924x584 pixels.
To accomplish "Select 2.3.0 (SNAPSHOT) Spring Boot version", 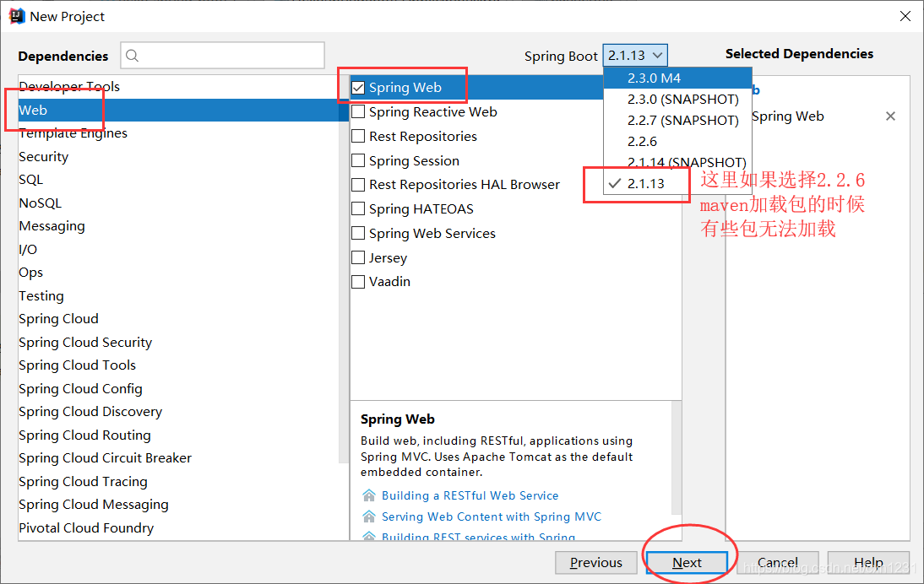I will coord(677,100).
